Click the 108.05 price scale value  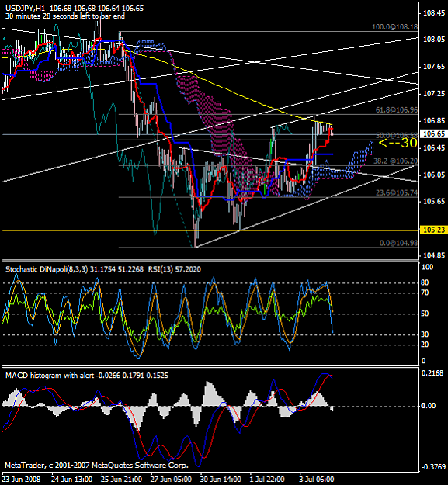click(434, 40)
